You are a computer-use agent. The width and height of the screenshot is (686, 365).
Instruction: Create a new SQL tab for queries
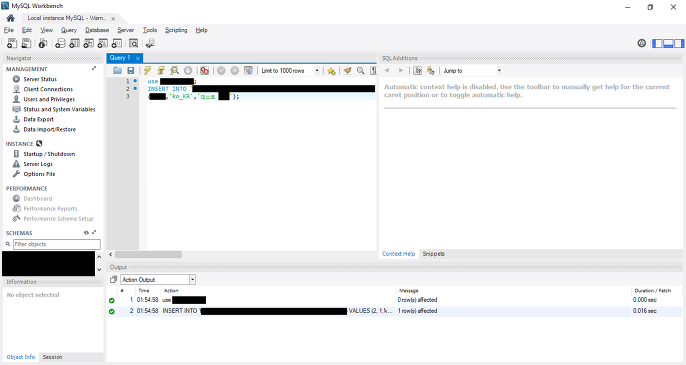[12, 43]
